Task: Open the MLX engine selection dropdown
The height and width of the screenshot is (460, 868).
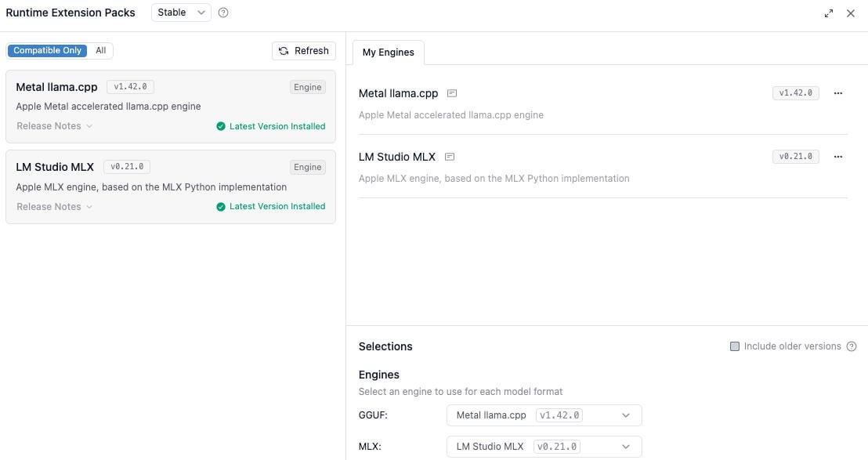Action: pos(544,447)
